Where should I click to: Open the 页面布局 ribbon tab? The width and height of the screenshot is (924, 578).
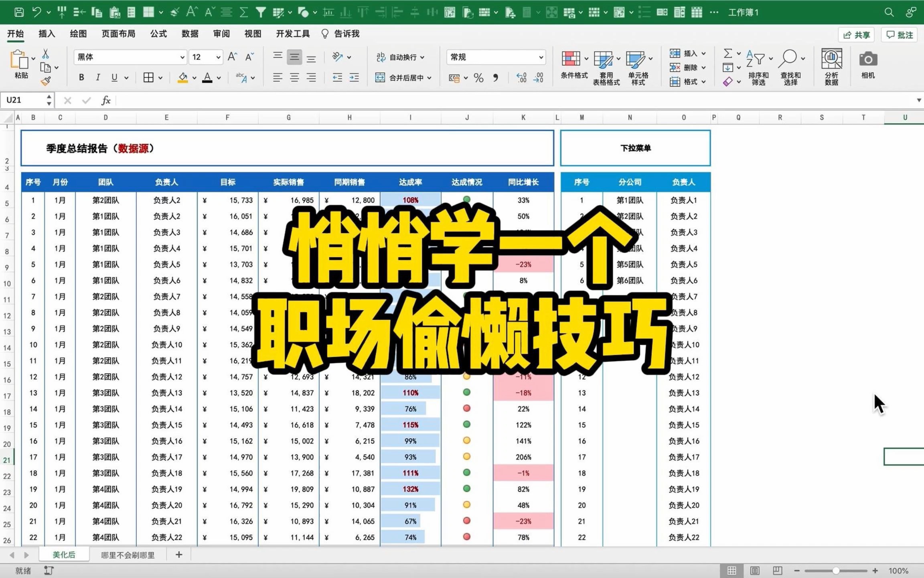click(118, 34)
